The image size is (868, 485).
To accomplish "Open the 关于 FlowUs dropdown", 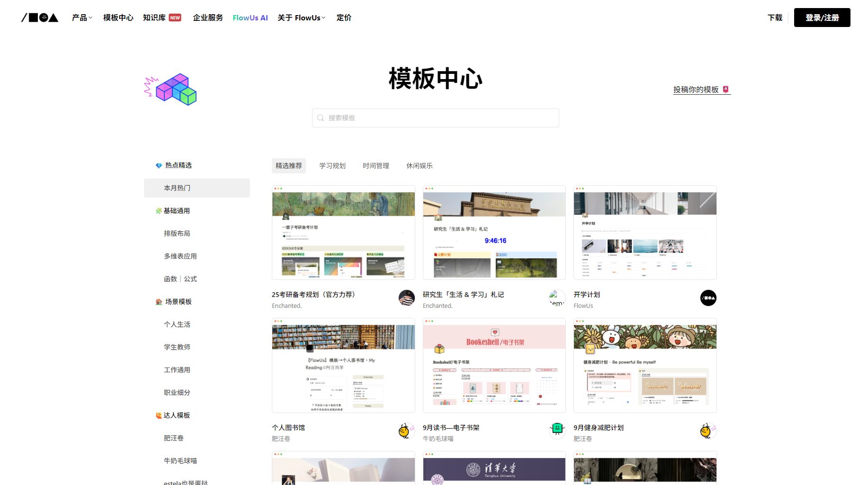I will coord(301,18).
